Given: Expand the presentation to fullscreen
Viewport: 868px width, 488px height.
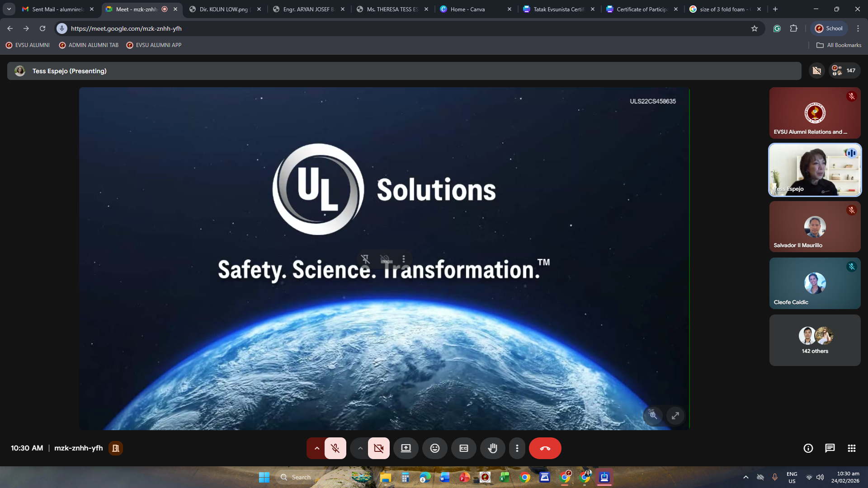Looking at the screenshot, I should (675, 416).
